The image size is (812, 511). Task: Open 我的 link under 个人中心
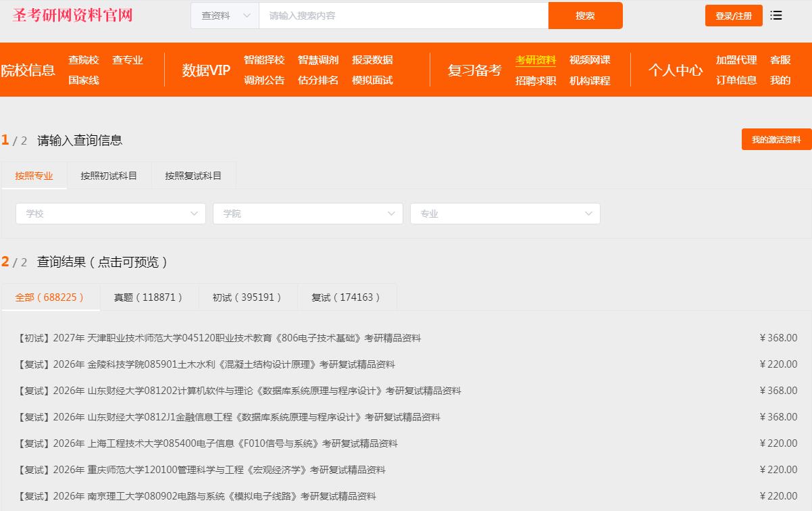pos(780,80)
